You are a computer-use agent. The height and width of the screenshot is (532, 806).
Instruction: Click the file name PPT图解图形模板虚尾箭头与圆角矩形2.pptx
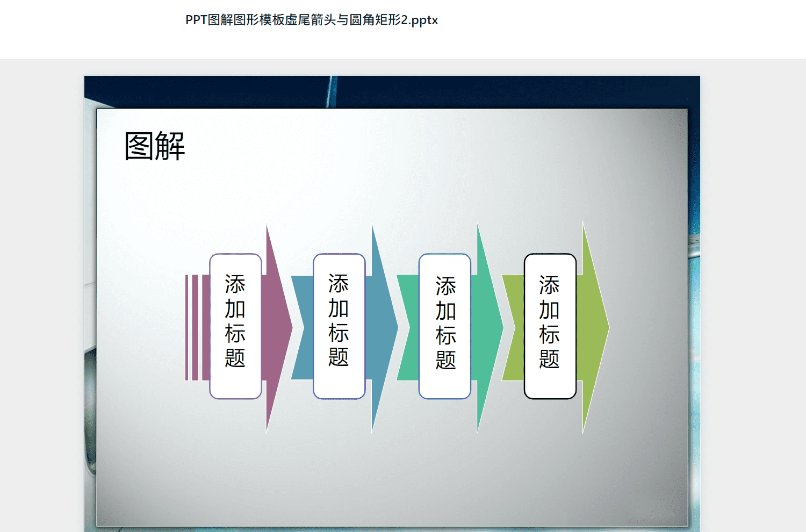pyautogui.click(x=312, y=20)
